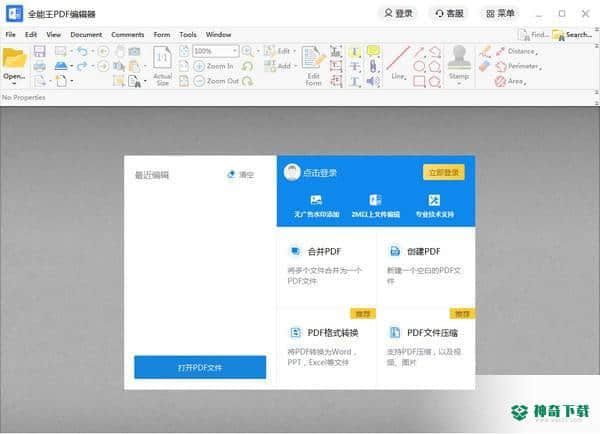Open the scanner icon dropdown arrow

(71, 66)
